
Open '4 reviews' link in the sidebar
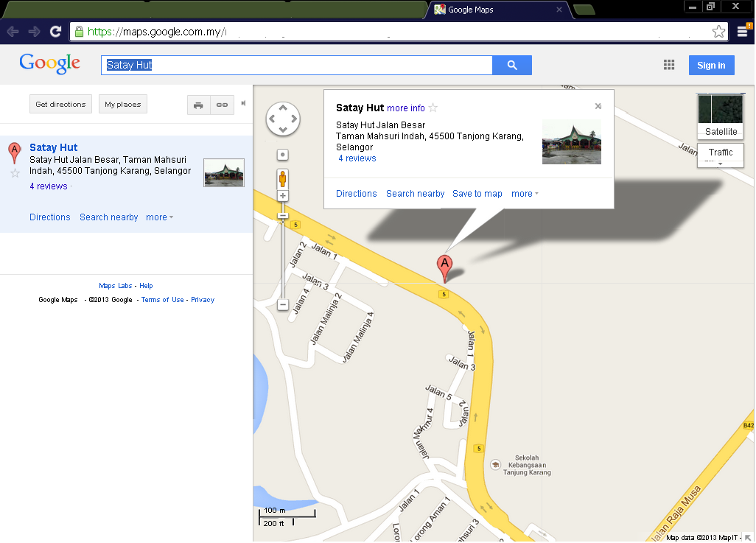(49, 186)
